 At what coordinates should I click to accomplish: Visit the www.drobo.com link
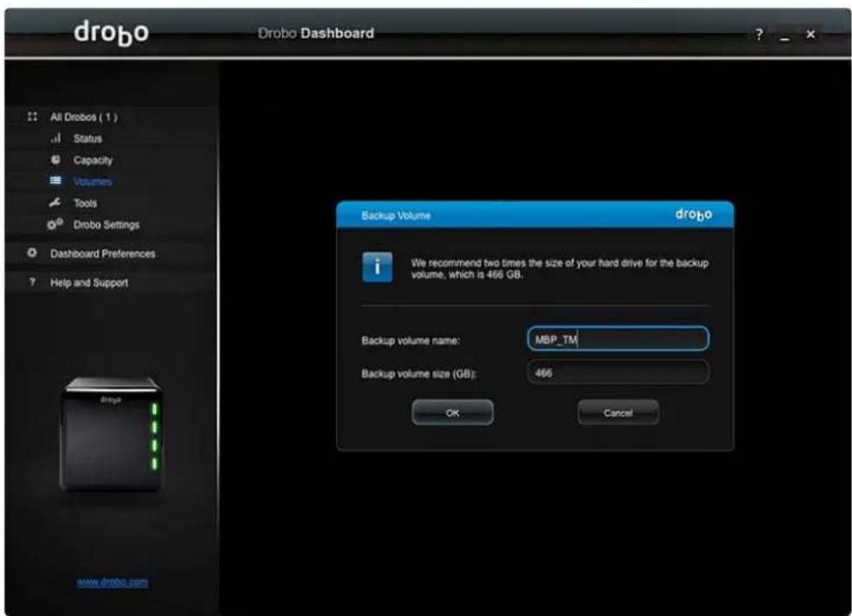113,582
